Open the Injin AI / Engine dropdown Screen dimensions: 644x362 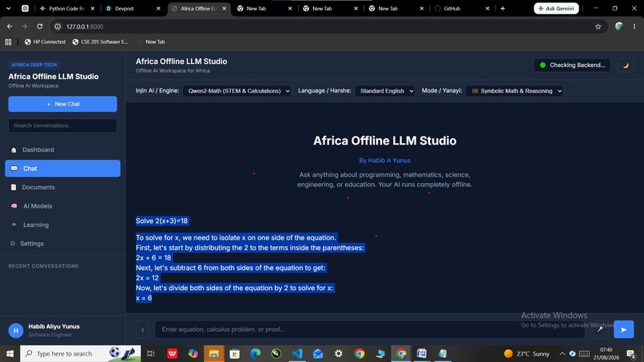click(x=237, y=91)
